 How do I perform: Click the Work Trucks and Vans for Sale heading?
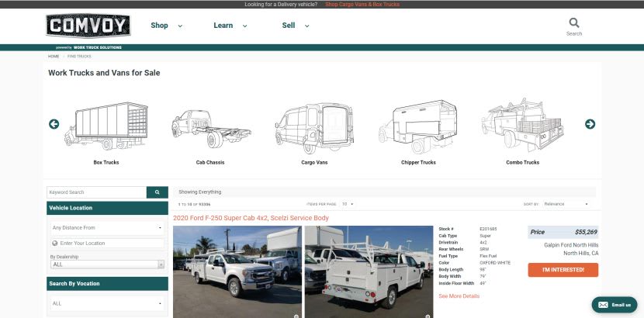click(x=104, y=73)
